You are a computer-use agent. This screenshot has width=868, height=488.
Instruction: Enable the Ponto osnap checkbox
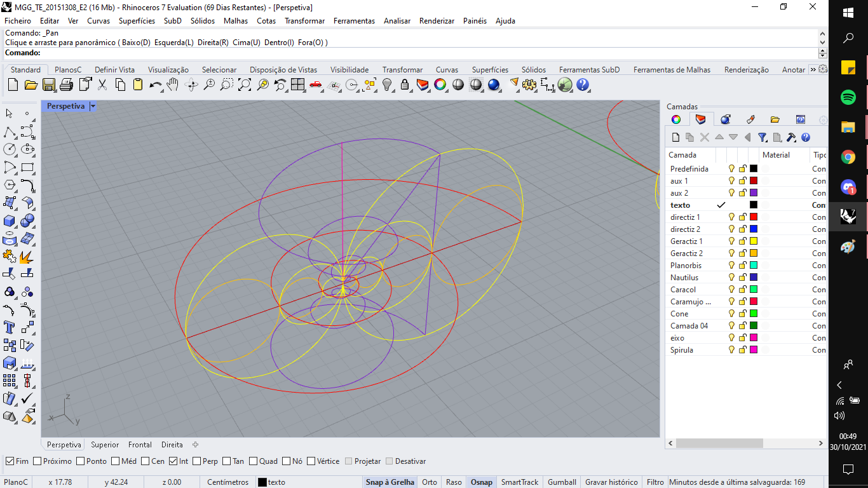[81, 461]
